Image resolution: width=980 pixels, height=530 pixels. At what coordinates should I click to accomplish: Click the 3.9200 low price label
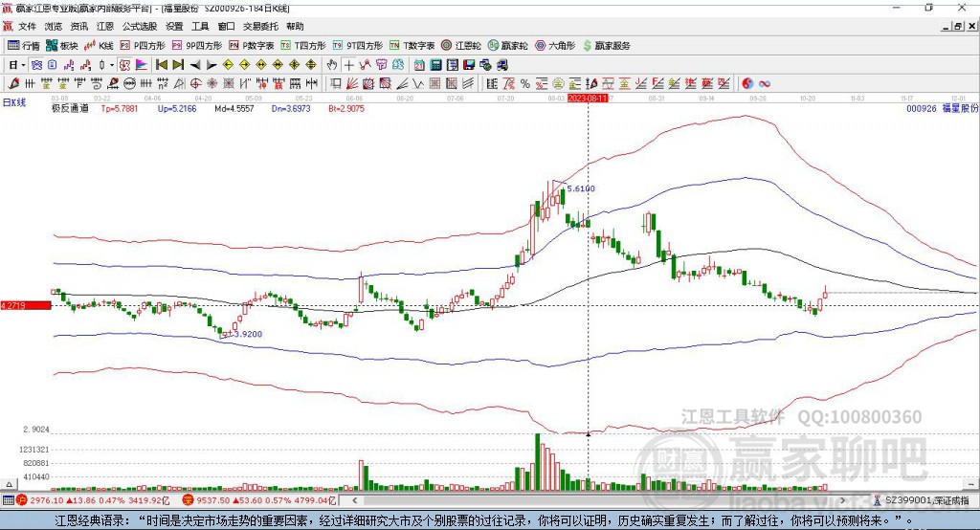pos(248,334)
